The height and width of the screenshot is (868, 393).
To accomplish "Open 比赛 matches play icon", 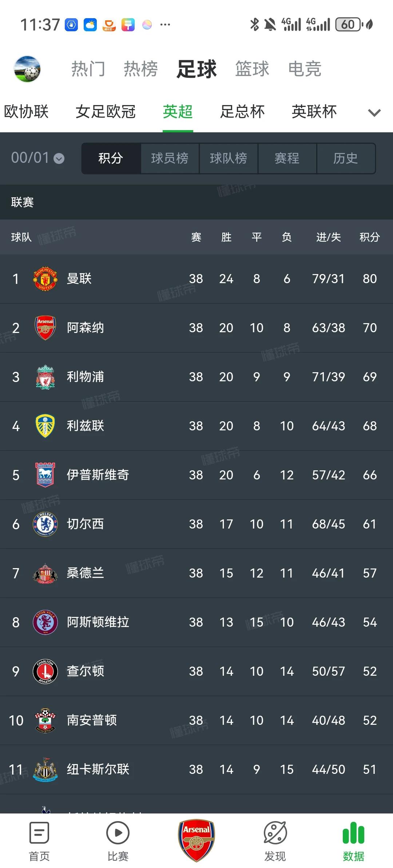I will [118, 833].
